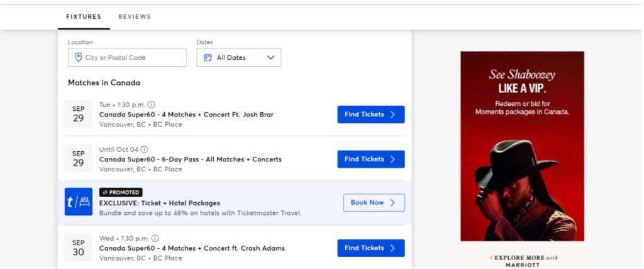Image resolution: width=644 pixels, height=269 pixels.
Task: Focus the City or Postal Code field
Action: [x=127, y=57]
